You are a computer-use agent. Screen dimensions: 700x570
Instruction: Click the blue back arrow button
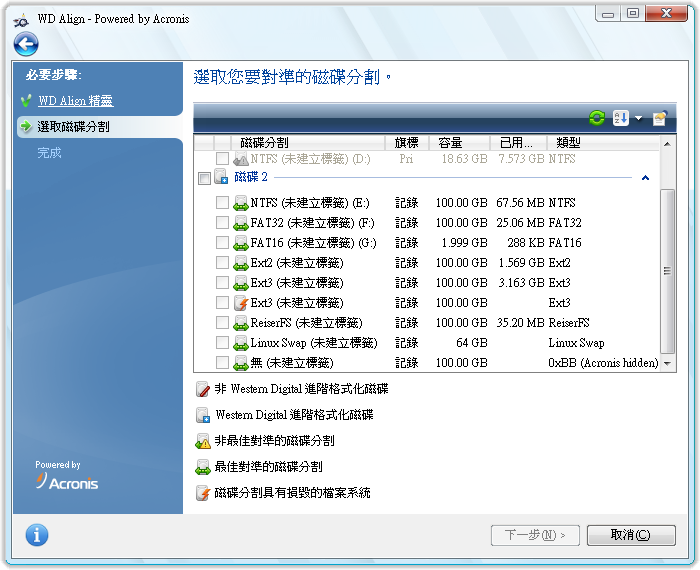25,44
